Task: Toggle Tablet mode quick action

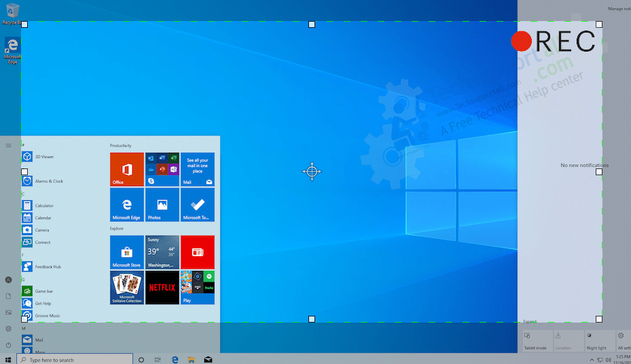Action: [x=538, y=341]
